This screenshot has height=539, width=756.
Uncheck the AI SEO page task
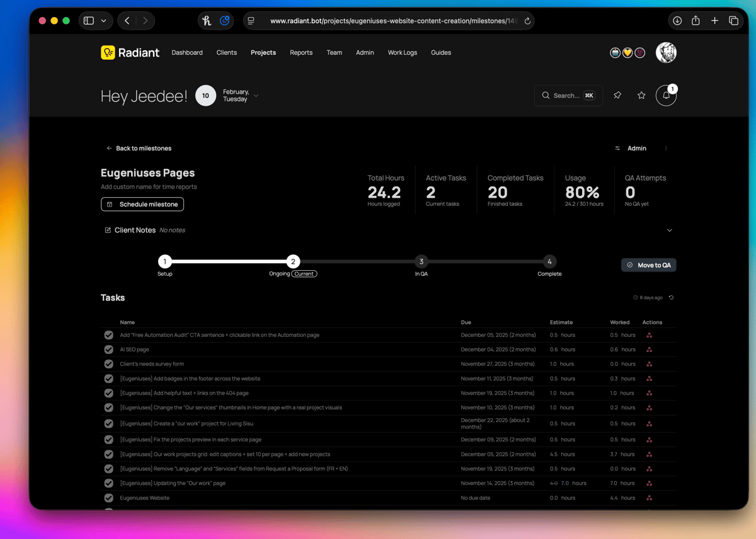(x=109, y=349)
